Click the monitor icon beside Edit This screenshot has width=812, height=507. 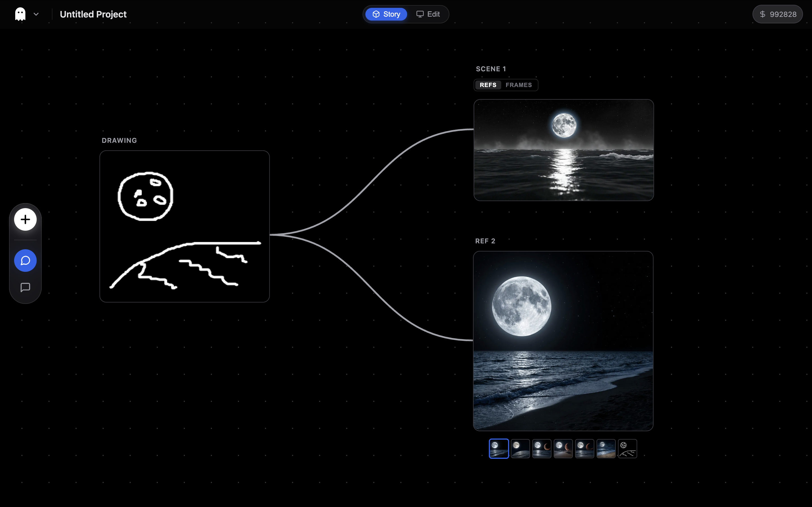(x=420, y=14)
